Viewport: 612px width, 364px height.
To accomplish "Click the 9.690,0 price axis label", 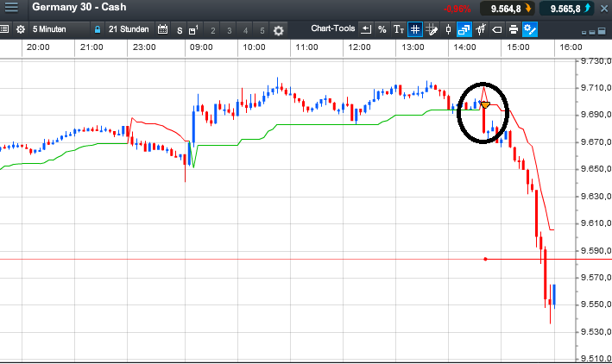I will click(596, 115).
